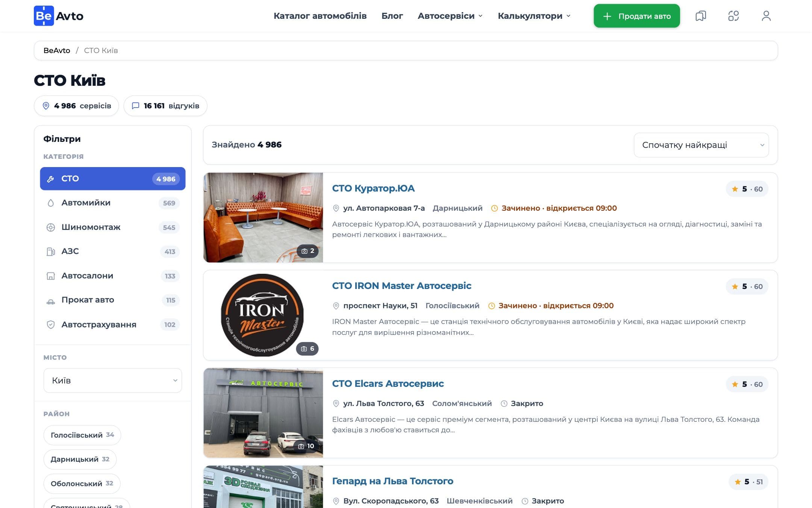This screenshot has width=812, height=508.
Task: Select the Прокат авто category filter
Action: (112, 300)
